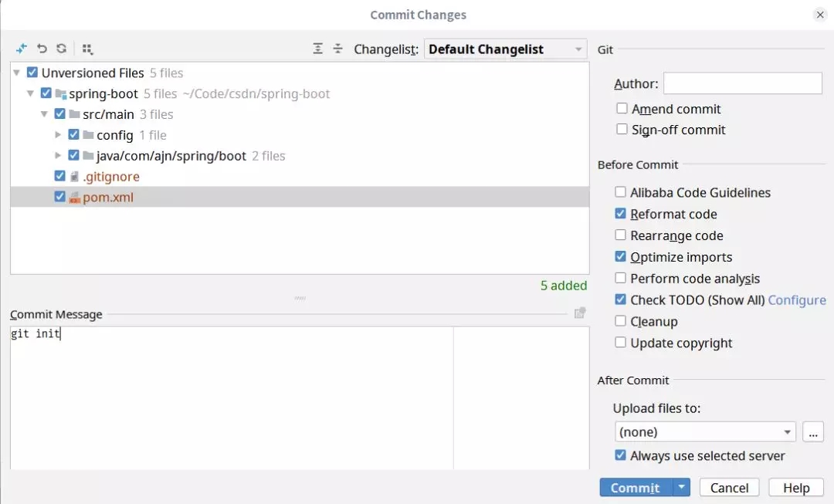834x504 pixels.
Task: Open Commit button dropdown arrow
Action: pos(681,487)
